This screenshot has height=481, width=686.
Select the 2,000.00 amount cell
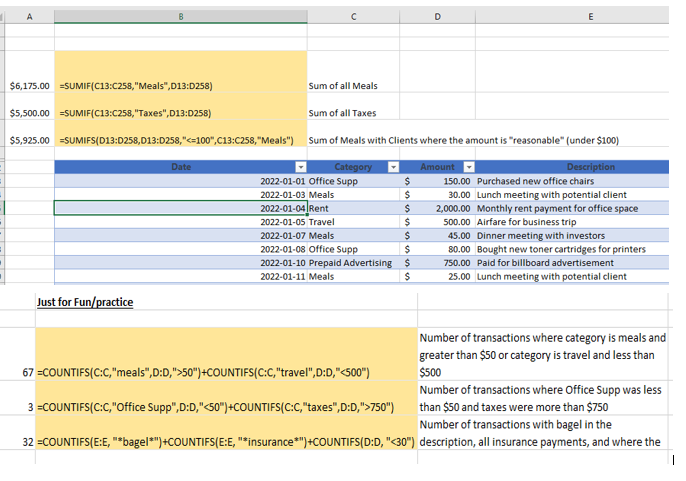click(x=438, y=208)
